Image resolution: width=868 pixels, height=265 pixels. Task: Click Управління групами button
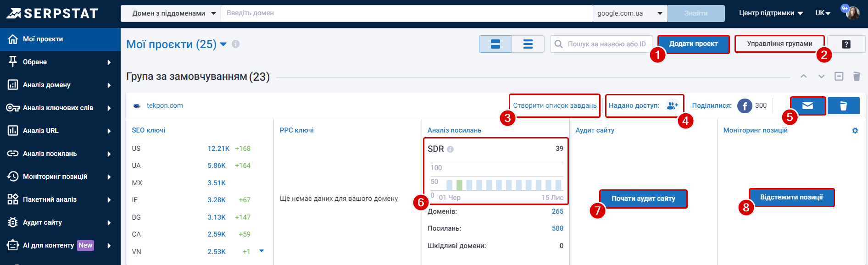click(779, 44)
